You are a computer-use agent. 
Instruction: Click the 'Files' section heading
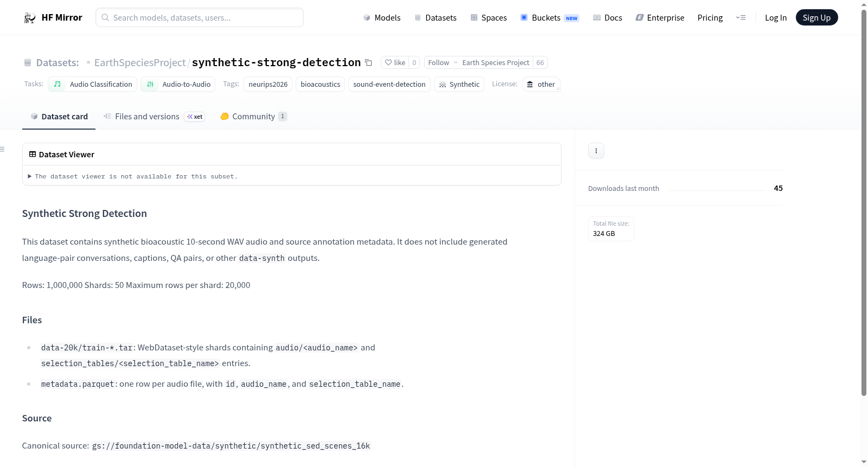[32, 320]
